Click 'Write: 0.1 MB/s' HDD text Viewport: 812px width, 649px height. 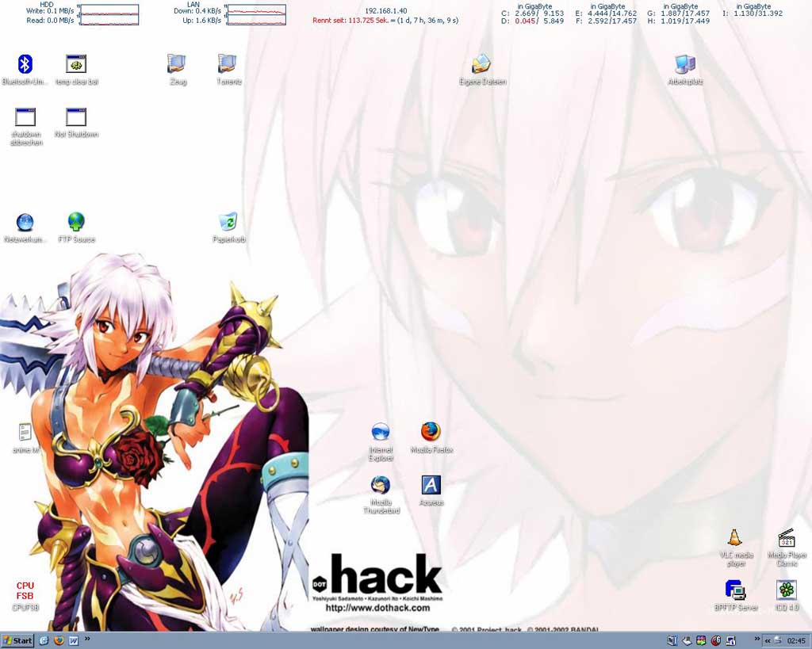(50, 11)
